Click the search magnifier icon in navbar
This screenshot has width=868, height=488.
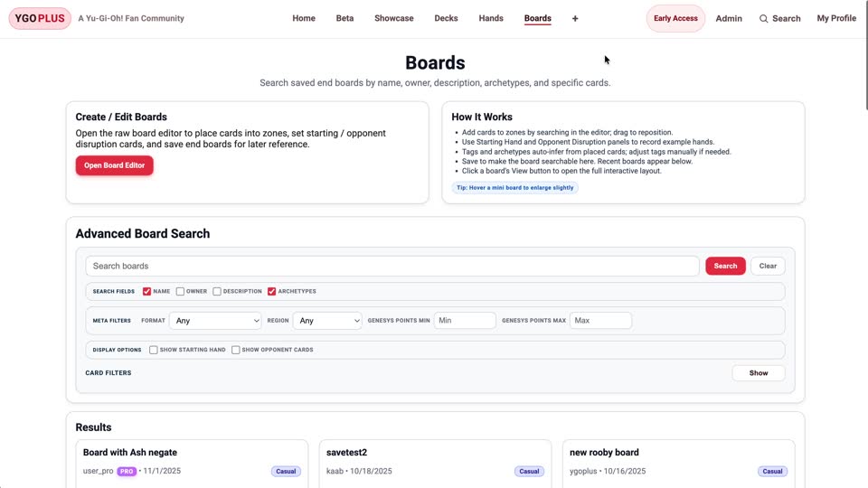[763, 19]
